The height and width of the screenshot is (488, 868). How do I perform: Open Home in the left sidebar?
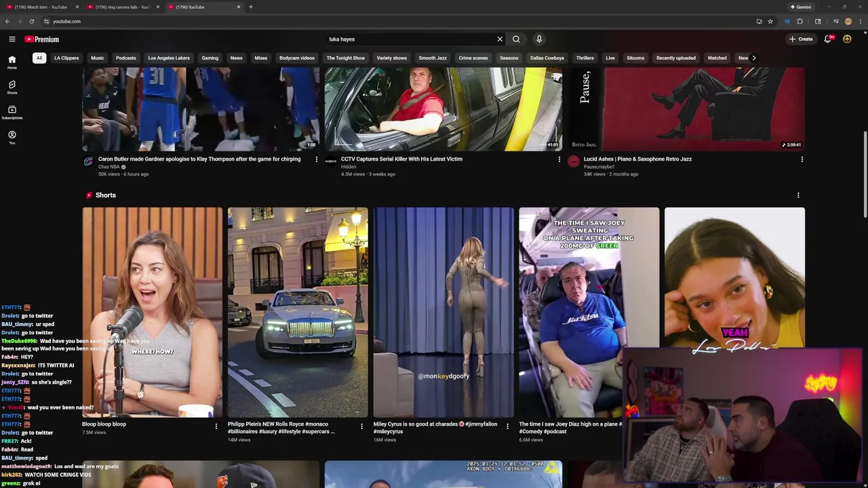12,62
